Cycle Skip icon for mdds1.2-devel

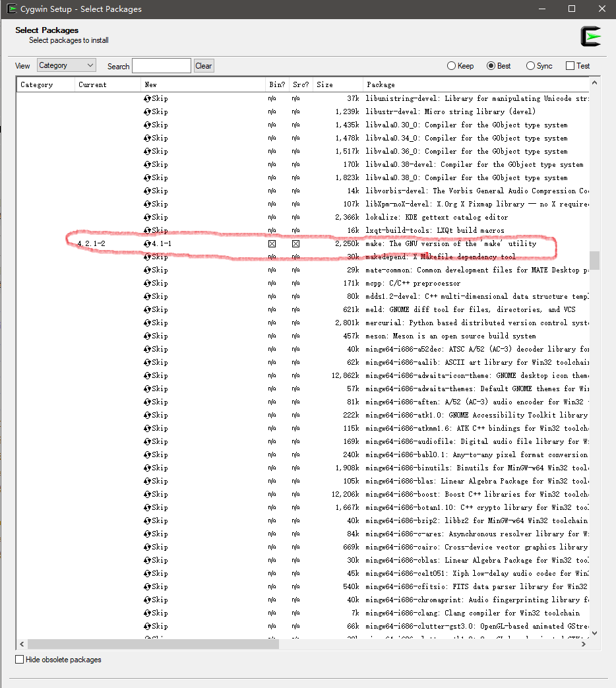point(148,296)
